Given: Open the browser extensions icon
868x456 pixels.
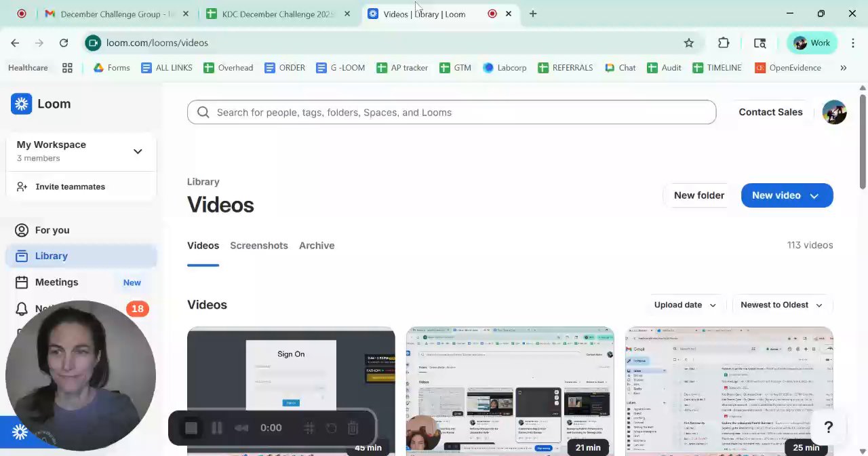Looking at the screenshot, I should 724,43.
